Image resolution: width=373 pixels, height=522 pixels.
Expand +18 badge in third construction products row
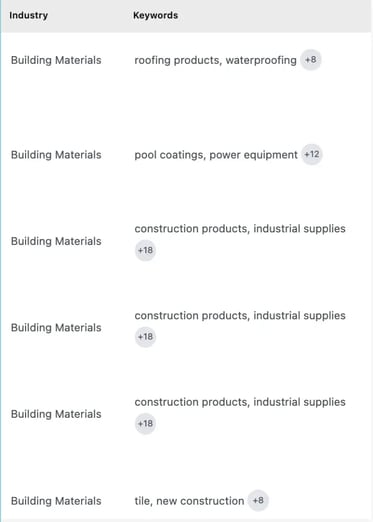(x=145, y=423)
